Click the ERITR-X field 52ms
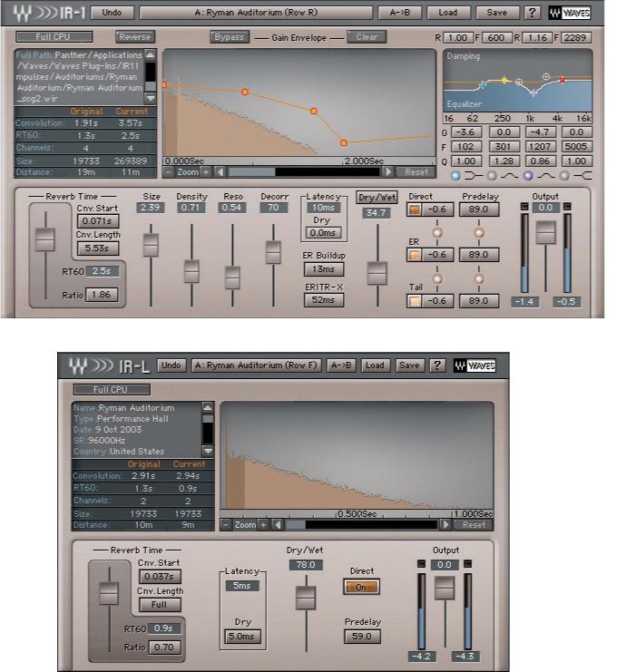Viewport: 617px width, 672px height. click(x=324, y=300)
